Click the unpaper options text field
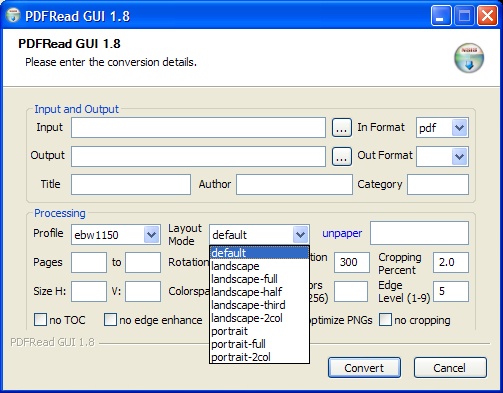Screen dimensions: 503x393 pyautogui.click(x=419, y=233)
